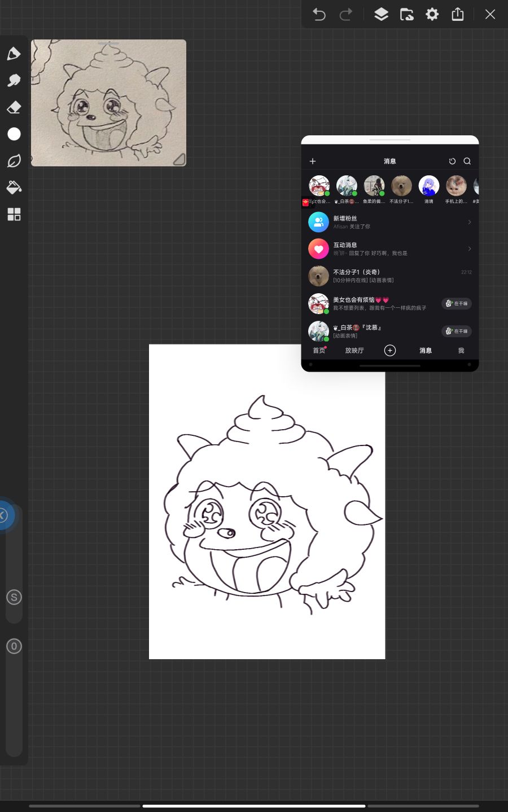Open the white color swatch
Image resolution: width=508 pixels, height=812 pixels.
click(x=14, y=134)
